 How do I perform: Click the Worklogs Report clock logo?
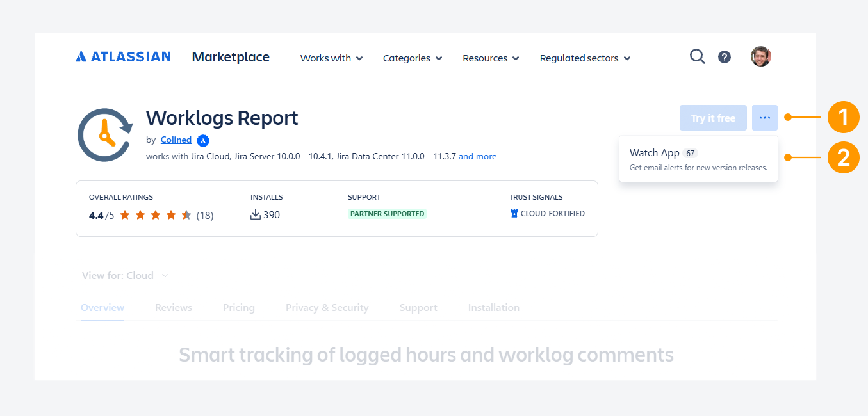[x=105, y=135]
